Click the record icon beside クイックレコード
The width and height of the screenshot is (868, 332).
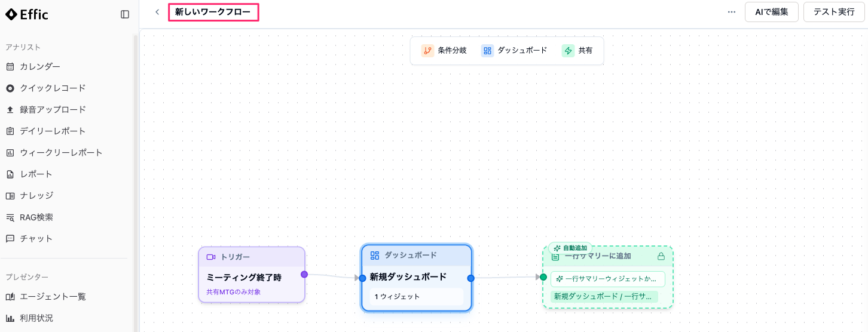click(x=10, y=88)
